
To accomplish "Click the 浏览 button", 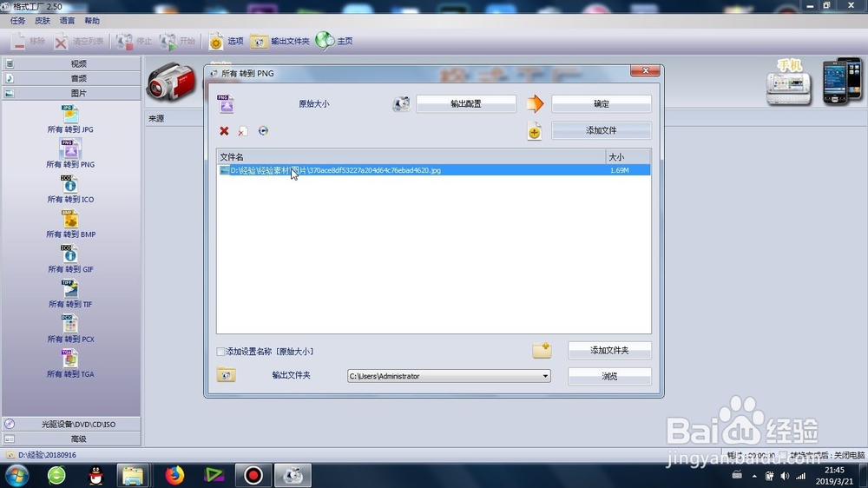I will point(609,376).
